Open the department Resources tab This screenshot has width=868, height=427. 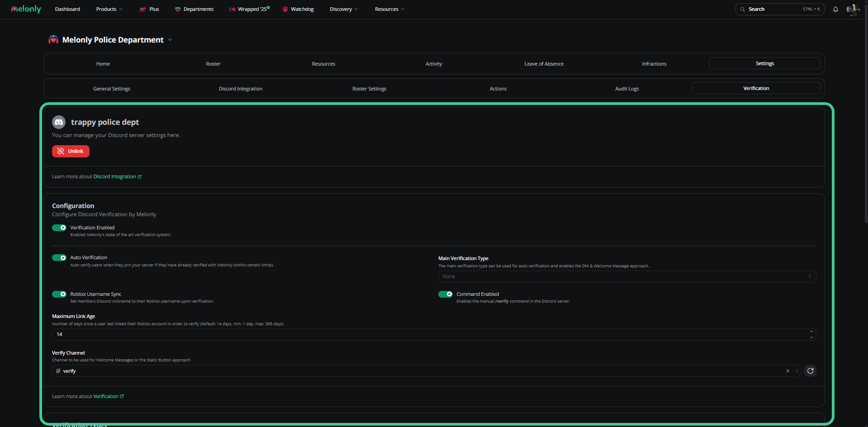[x=323, y=64]
